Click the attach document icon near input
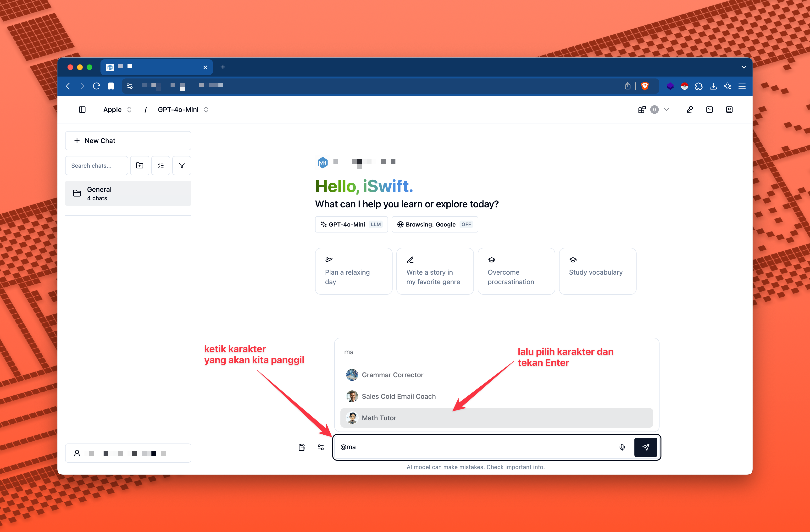Screen dimensions: 810x532 302,447
